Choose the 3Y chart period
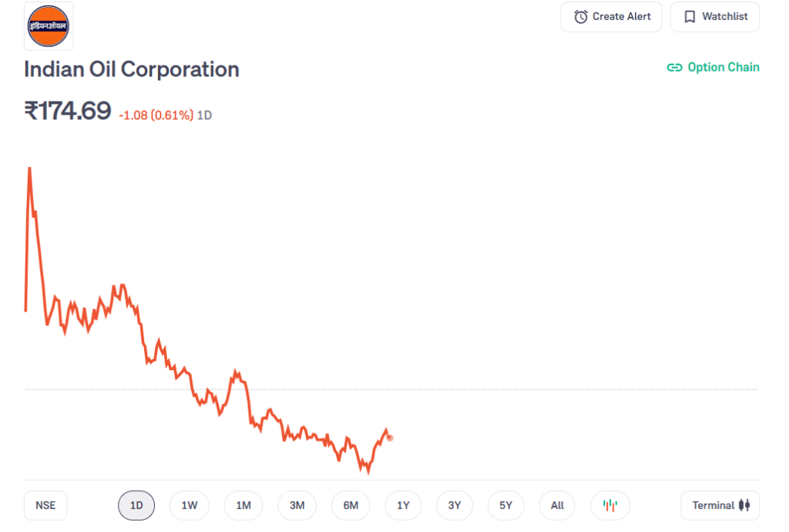This screenshot has height=532, width=789. (x=455, y=505)
